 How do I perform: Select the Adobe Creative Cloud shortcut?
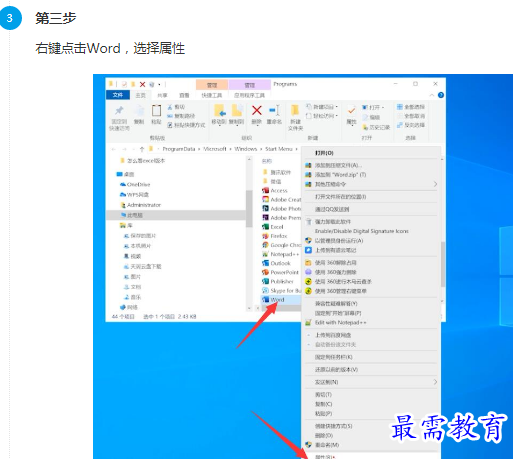282,199
